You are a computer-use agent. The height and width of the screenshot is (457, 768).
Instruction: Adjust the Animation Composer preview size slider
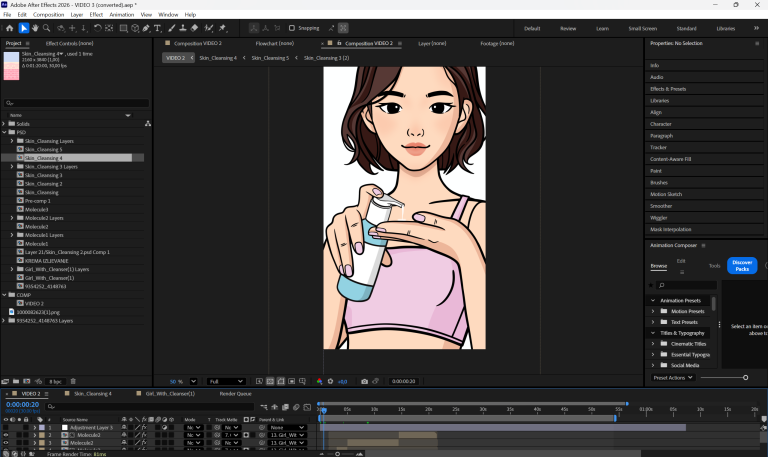pyautogui.click(x=745, y=377)
